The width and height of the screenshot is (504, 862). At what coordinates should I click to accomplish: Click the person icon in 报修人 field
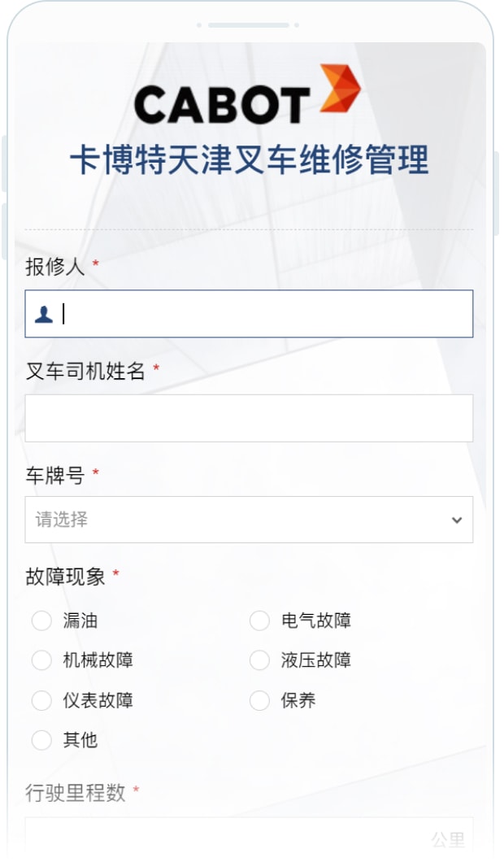[44, 315]
